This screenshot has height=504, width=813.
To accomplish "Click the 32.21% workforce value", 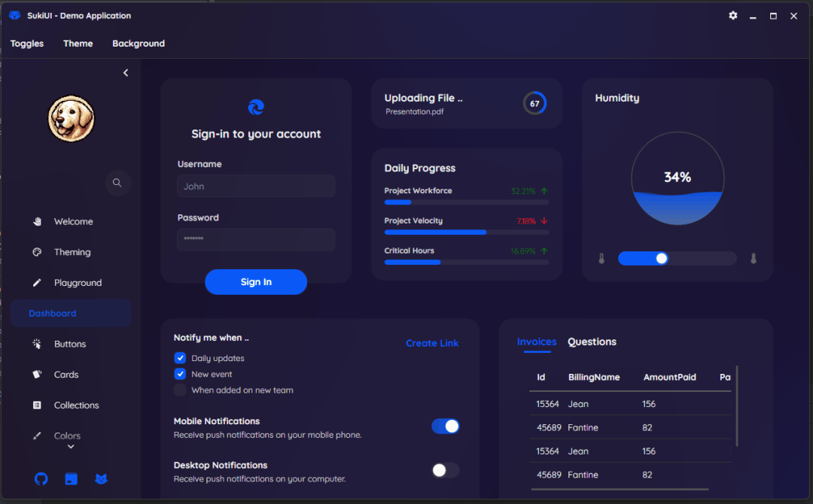I will tap(522, 191).
